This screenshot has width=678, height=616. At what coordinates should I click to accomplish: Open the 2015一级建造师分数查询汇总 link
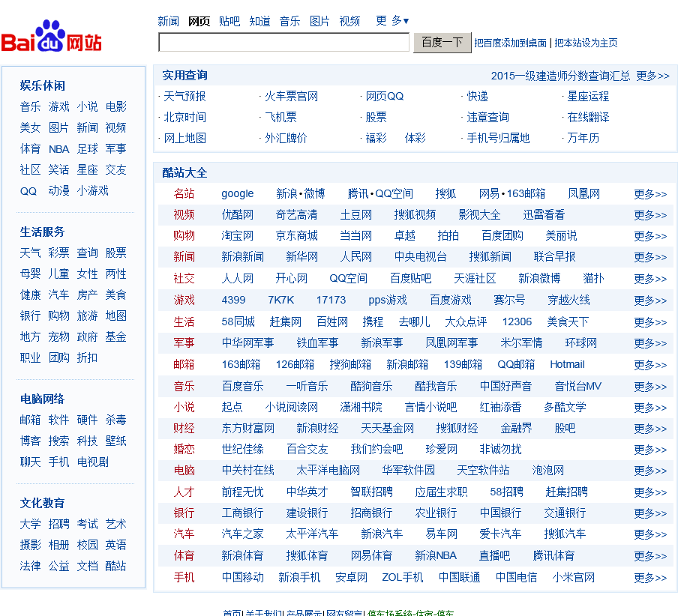coord(560,76)
